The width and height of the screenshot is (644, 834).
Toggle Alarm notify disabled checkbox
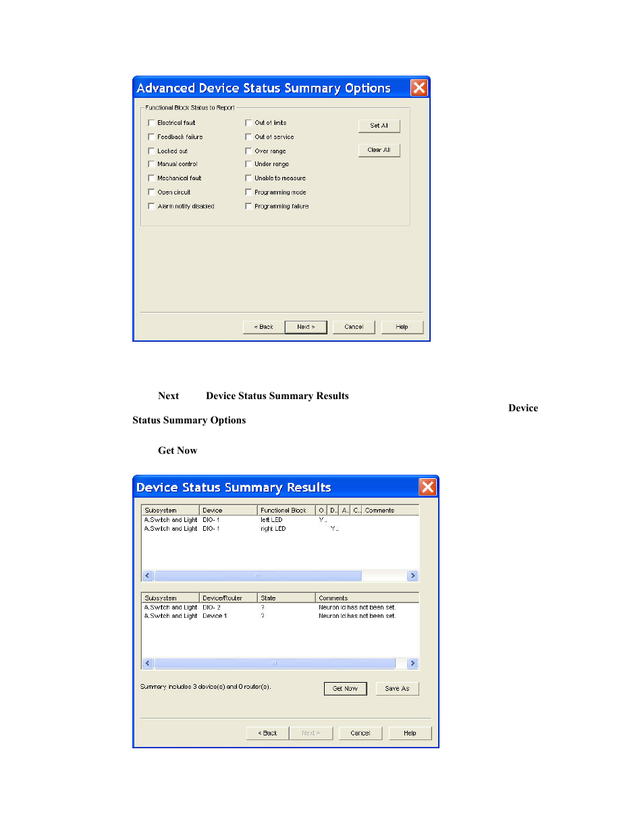[x=151, y=207]
